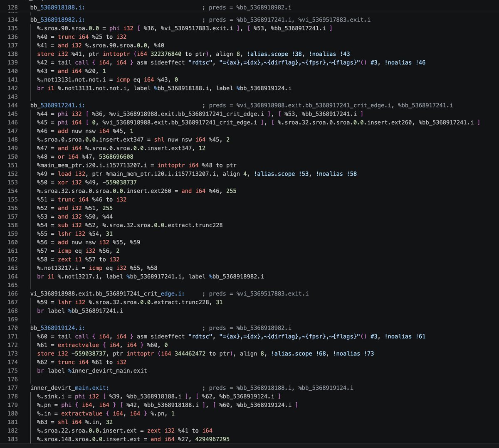Click the '; preds' comment on line 177
499x448 pixels.
click(x=277, y=388)
